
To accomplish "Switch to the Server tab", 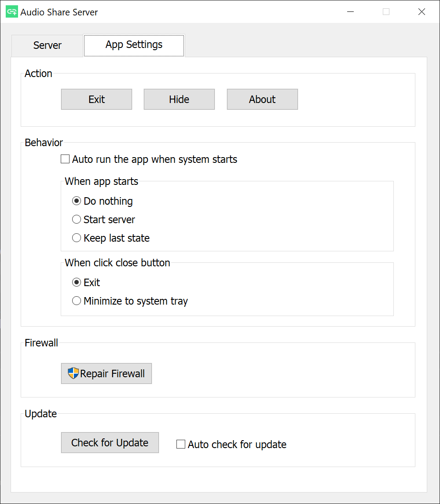I will (x=47, y=45).
